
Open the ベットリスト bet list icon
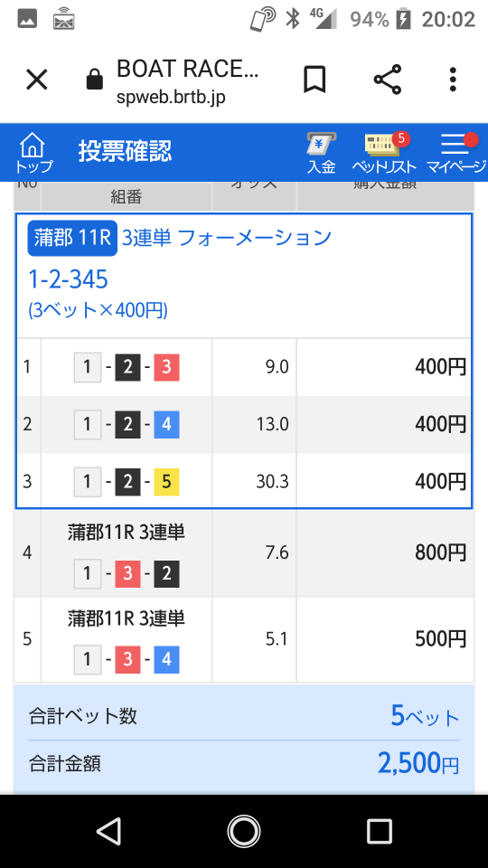point(383,152)
